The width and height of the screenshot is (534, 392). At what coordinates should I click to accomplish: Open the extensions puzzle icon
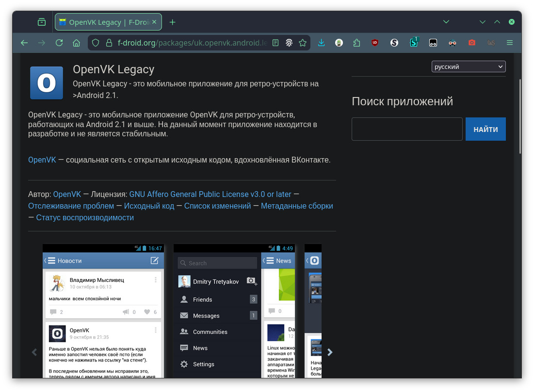point(356,43)
